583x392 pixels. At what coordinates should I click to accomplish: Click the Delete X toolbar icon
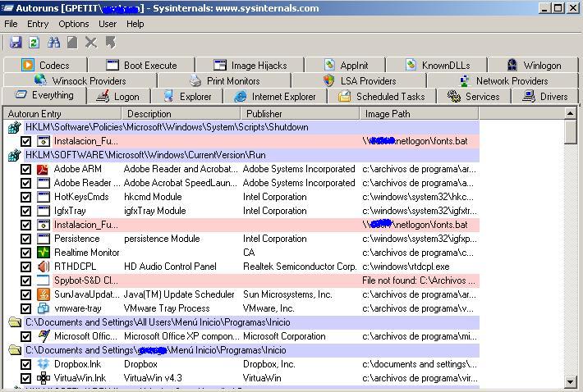(91, 43)
